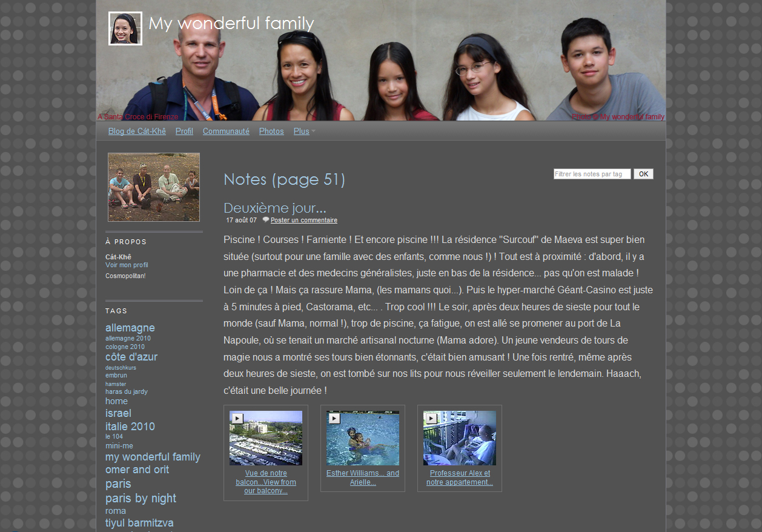Open the Deuxième jour post title
The width and height of the screenshot is (762, 532).
274,208
